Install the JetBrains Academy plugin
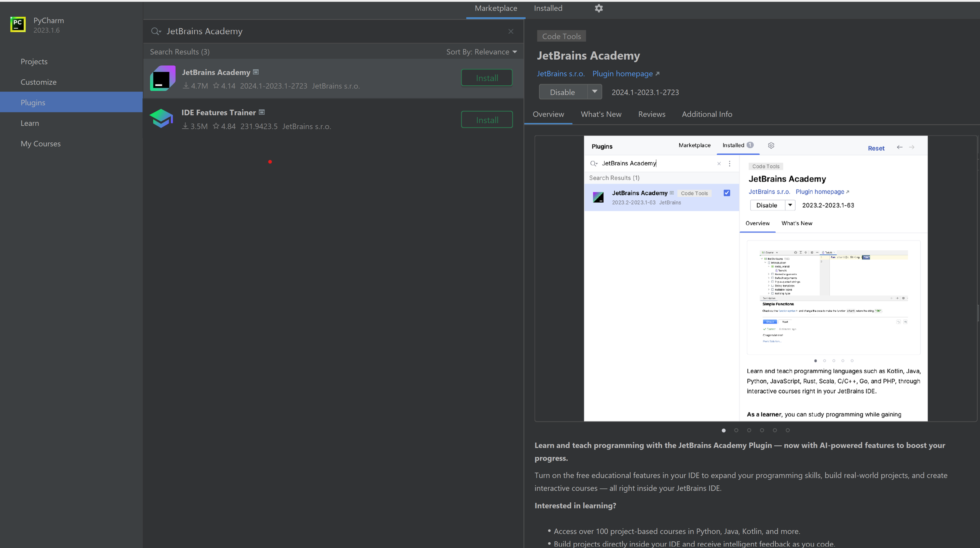This screenshot has width=980, height=548. (x=487, y=78)
